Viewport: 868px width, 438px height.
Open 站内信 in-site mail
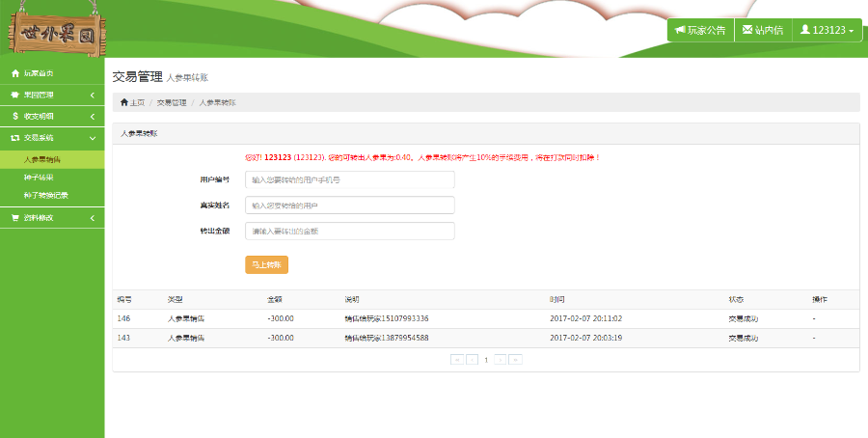point(764,30)
